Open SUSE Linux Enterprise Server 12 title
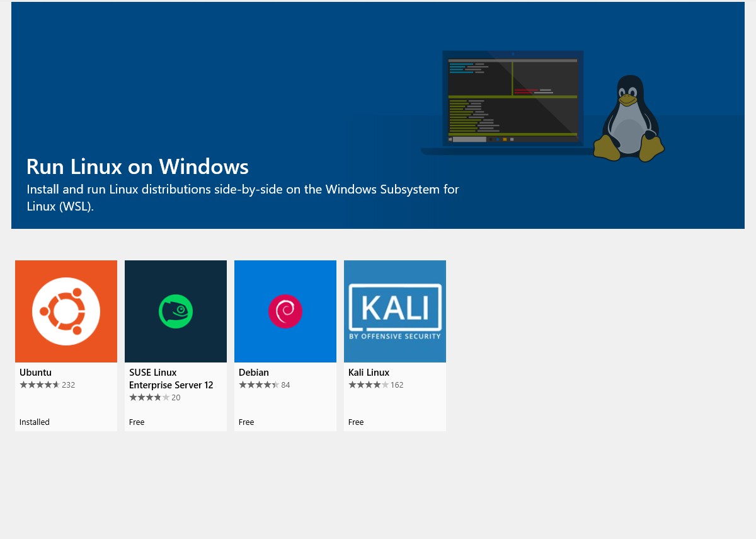This screenshot has width=756, height=539. pos(171,379)
